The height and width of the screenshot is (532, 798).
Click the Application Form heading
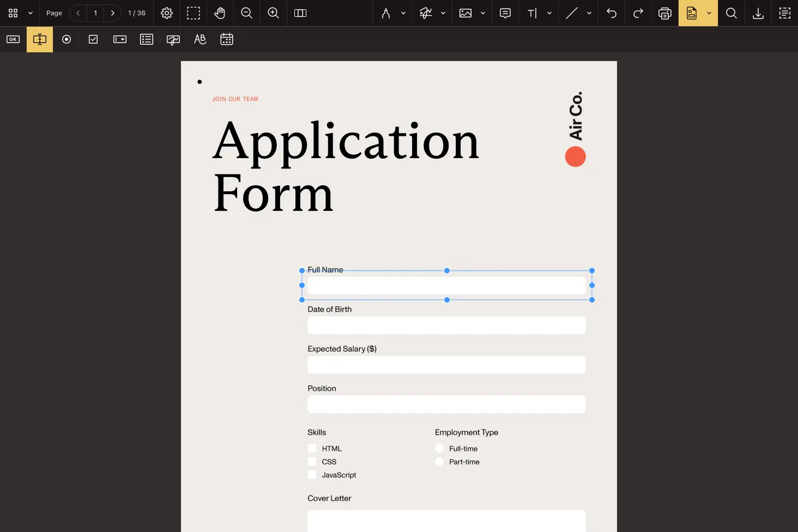tap(346, 166)
